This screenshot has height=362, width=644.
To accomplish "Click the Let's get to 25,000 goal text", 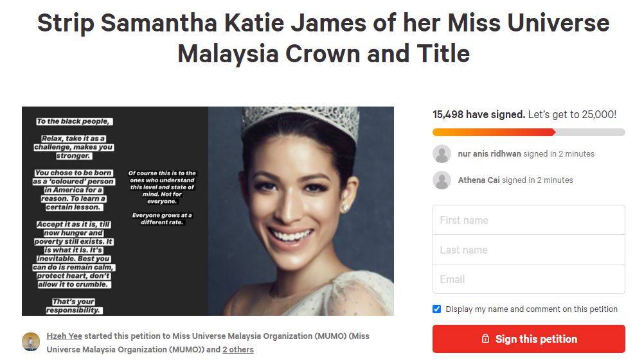I will click(572, 114).
